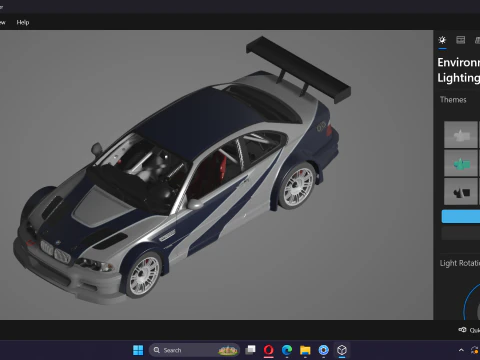
Task: Open Microsoft Edge from the taskbar
Action: [x=287, y=350]
